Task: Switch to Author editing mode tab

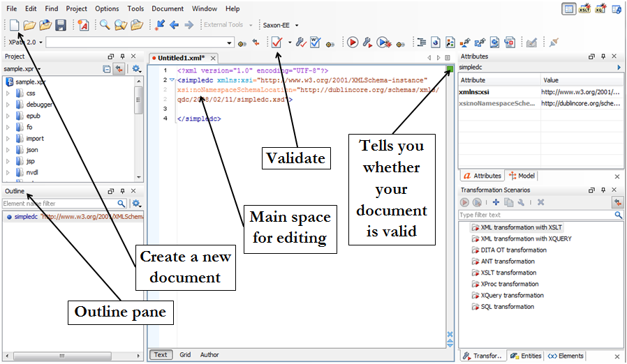Action: click(209, 354)
